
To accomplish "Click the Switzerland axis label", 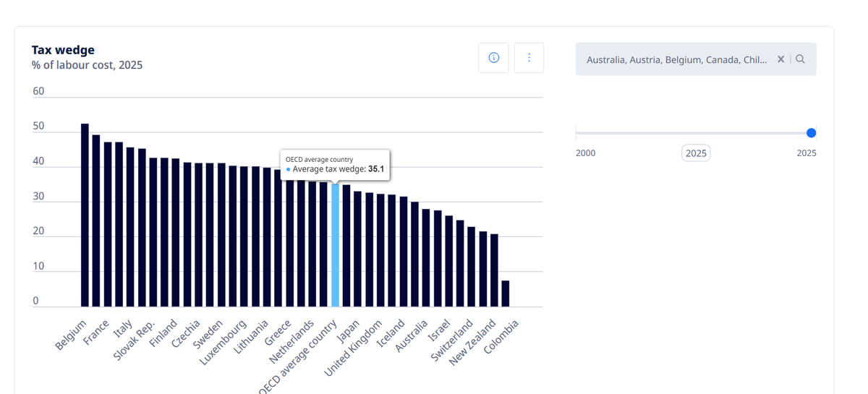I will click(x=452, y=340).
